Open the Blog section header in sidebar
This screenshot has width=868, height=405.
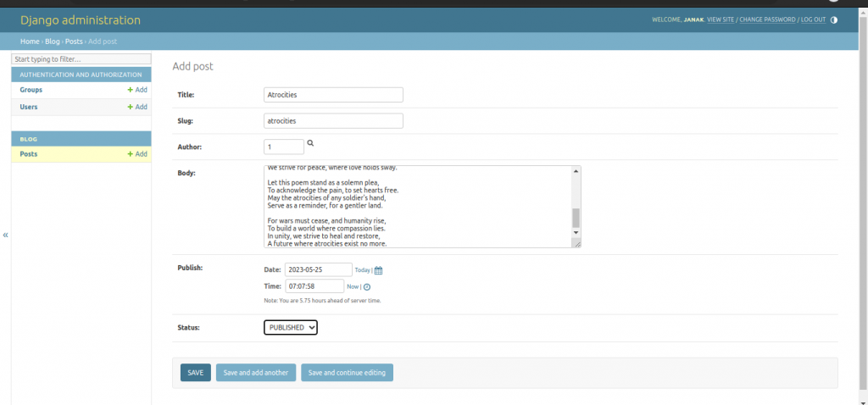(29, 139)
